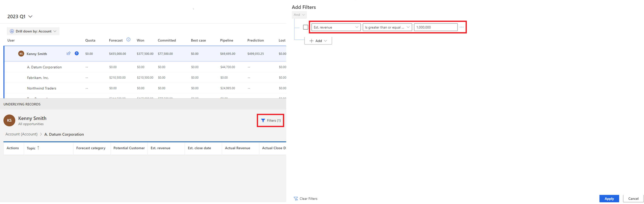Click the Clear Filters funnel icon
644x204 pixels.
point(296,198)
